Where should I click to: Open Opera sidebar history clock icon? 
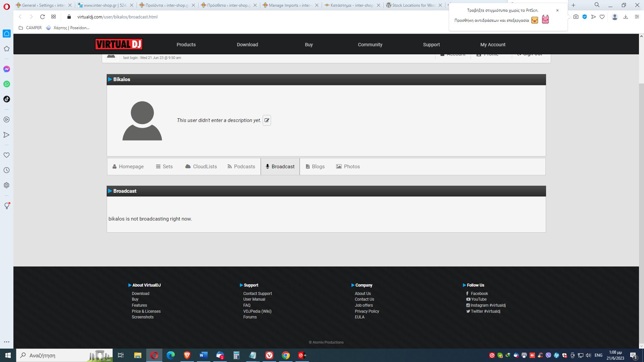click(7, 170)
